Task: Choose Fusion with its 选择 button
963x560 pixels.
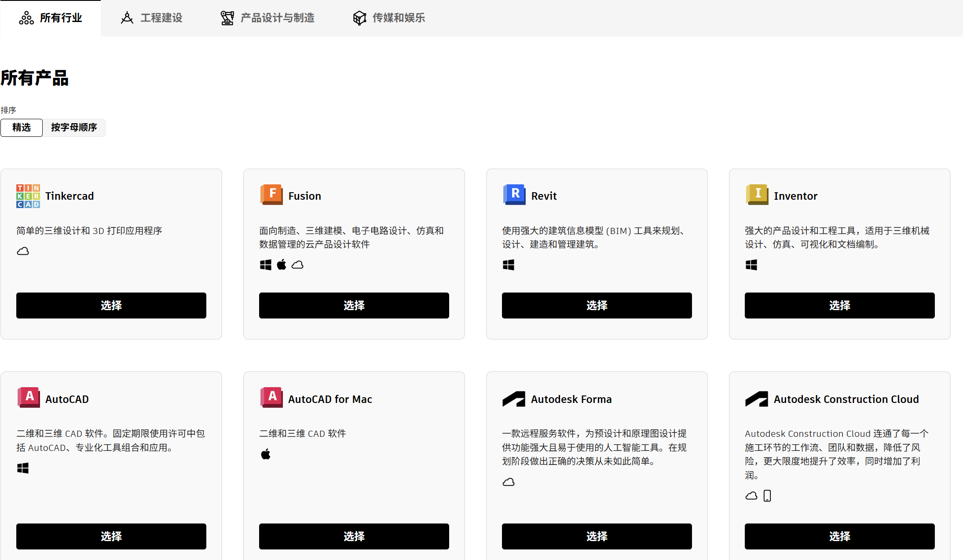Action: pos(354,305)
